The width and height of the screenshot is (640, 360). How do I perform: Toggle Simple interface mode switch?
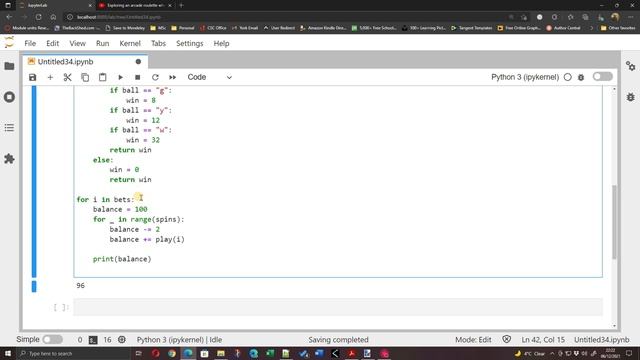point(53,340)
